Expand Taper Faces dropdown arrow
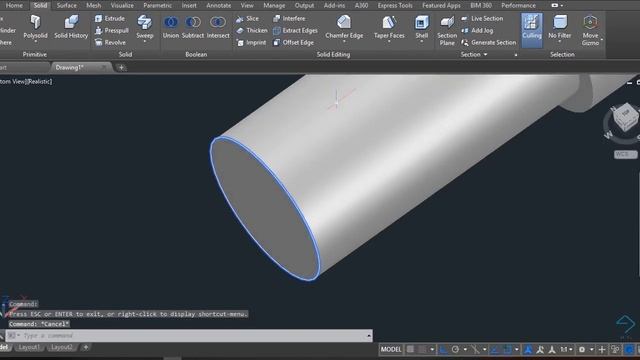This screenshot has height=360, width=640. 389,41
